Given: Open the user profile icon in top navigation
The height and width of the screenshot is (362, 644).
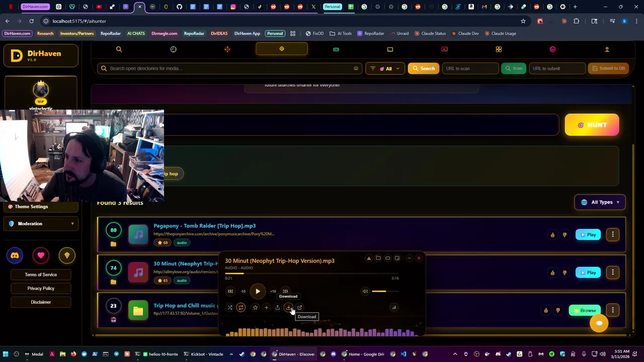Looking at the screenshot, I should (607, 49).
